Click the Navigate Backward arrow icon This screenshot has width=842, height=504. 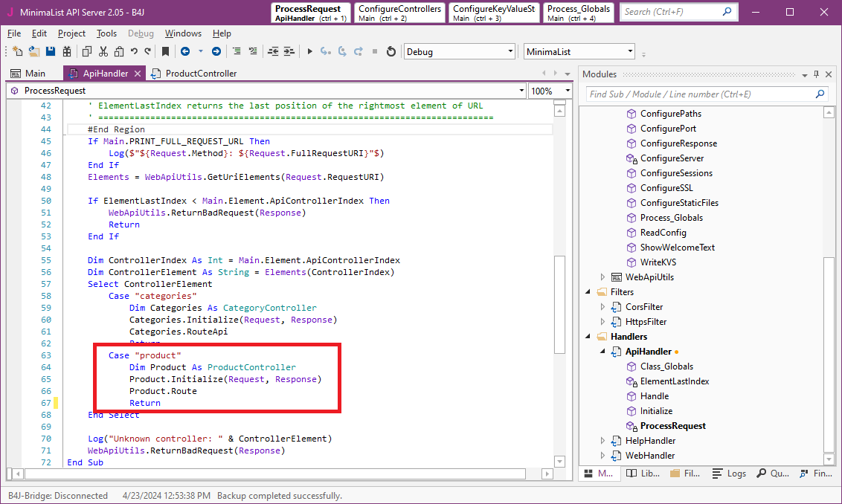(x=184, y=51)
